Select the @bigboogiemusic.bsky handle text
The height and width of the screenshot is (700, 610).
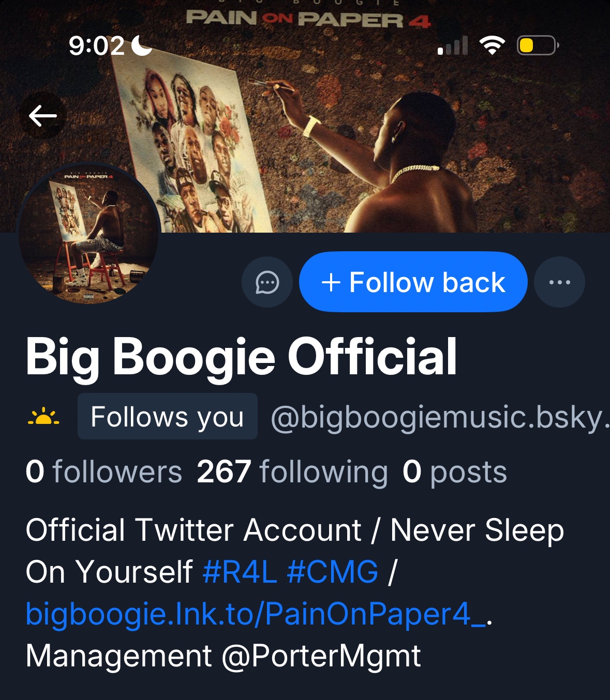440,417
